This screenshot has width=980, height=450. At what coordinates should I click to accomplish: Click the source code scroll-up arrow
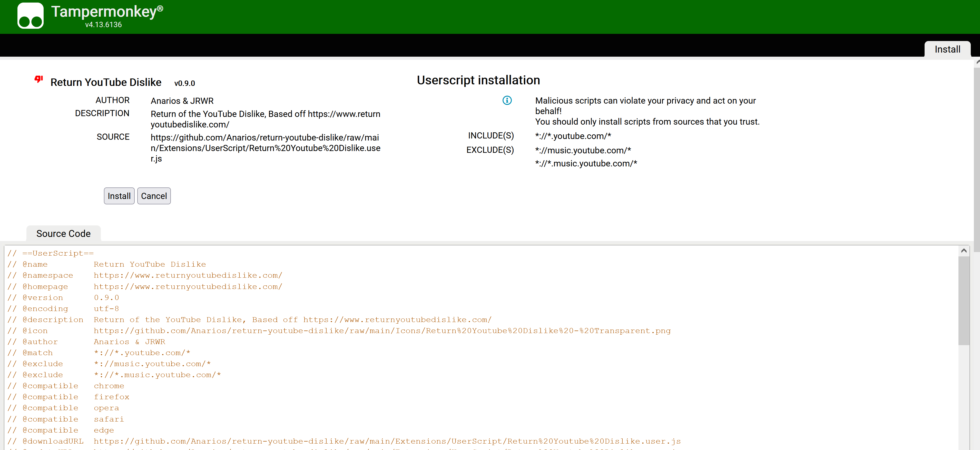point(963,251)
